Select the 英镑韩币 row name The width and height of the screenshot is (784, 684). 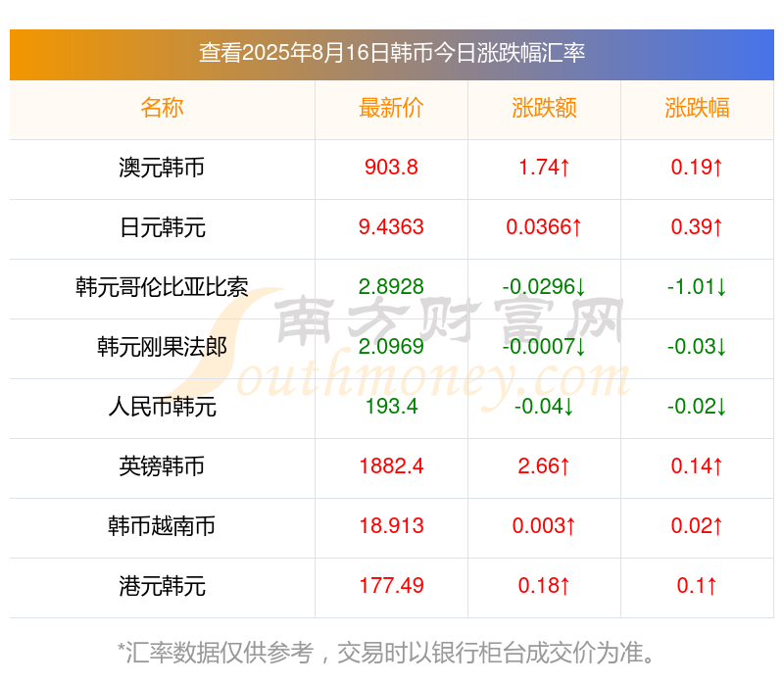pos(162,466)
